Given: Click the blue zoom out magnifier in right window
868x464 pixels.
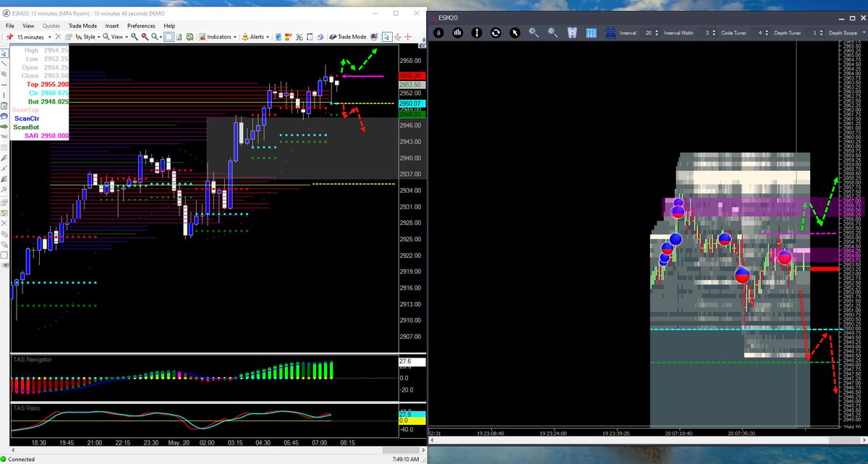Looking at the screenshot, I should point(553,33).
